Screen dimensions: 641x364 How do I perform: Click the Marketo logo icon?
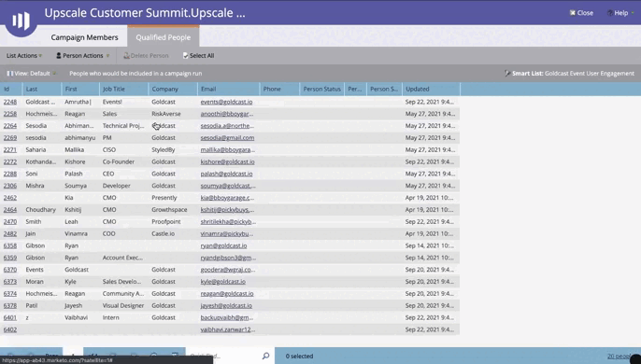tap(21, 21)
